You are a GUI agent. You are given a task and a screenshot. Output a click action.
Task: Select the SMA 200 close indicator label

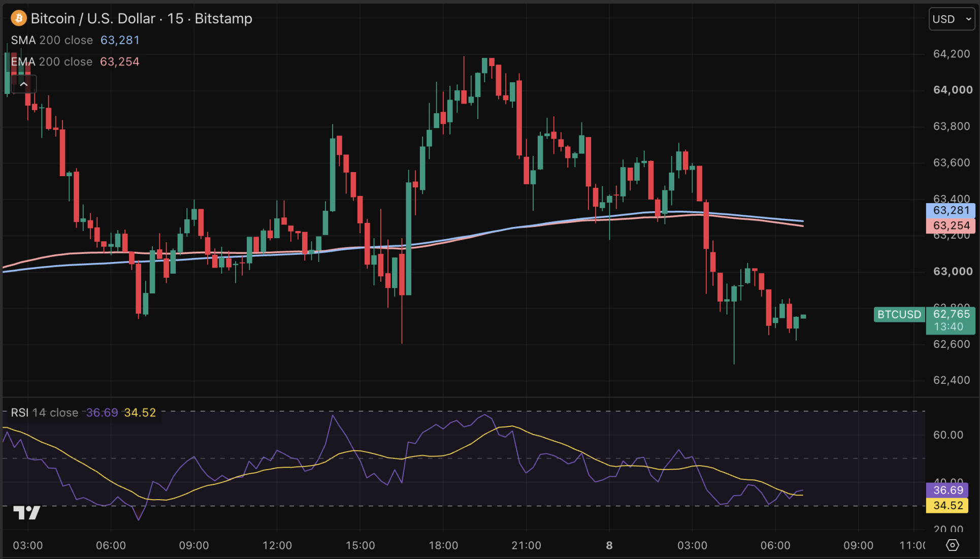coord(52,40)
